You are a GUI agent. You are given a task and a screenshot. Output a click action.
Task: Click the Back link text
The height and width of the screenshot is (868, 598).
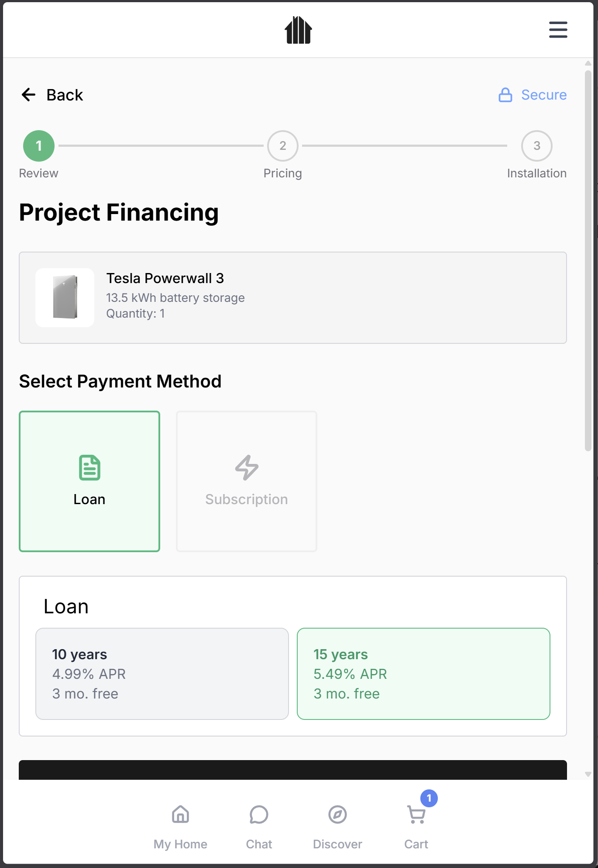65,95
